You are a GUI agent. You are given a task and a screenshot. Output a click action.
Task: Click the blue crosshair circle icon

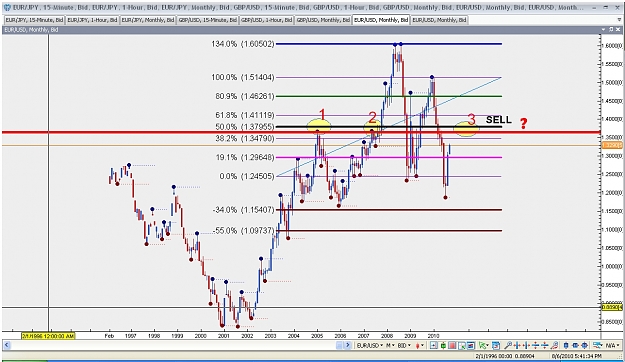tap(584, 345)
